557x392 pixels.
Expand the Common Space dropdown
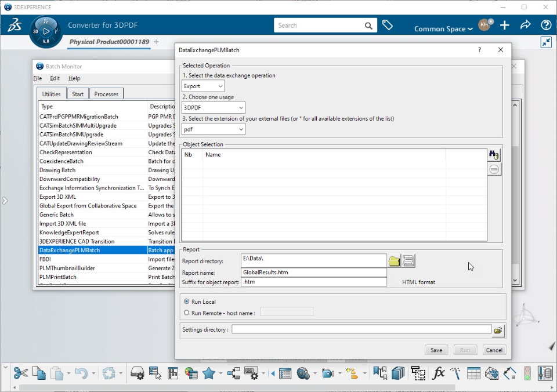(x=443, y=29)
